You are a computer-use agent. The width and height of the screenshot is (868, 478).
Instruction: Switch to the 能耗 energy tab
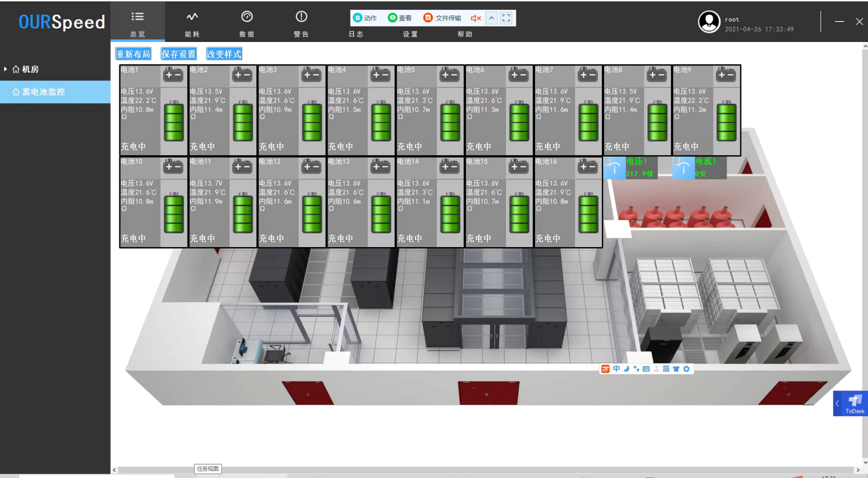tap(192, 23)
